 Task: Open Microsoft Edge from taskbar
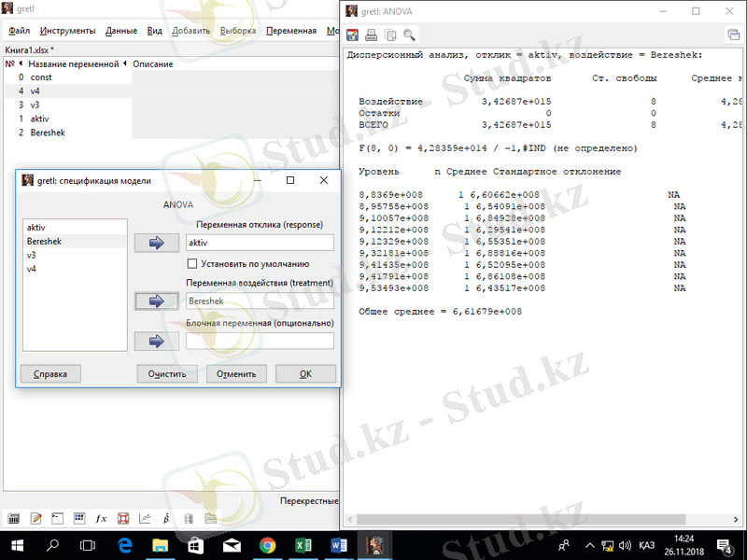(125, 546)
